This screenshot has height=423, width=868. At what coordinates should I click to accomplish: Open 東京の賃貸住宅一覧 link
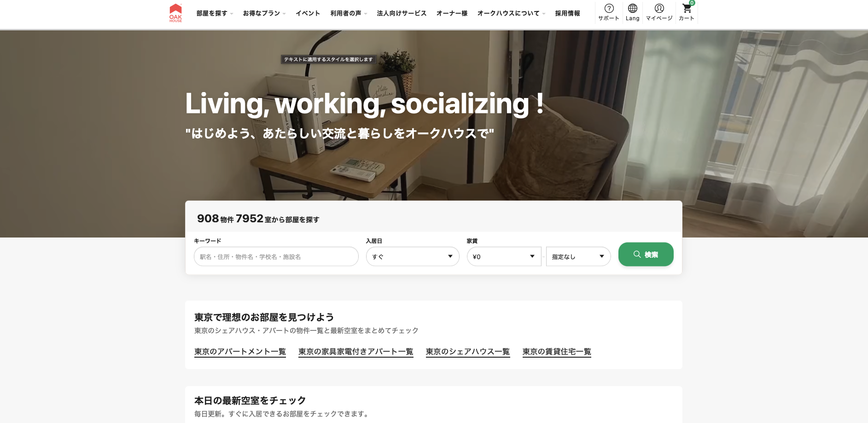point(556,352)
